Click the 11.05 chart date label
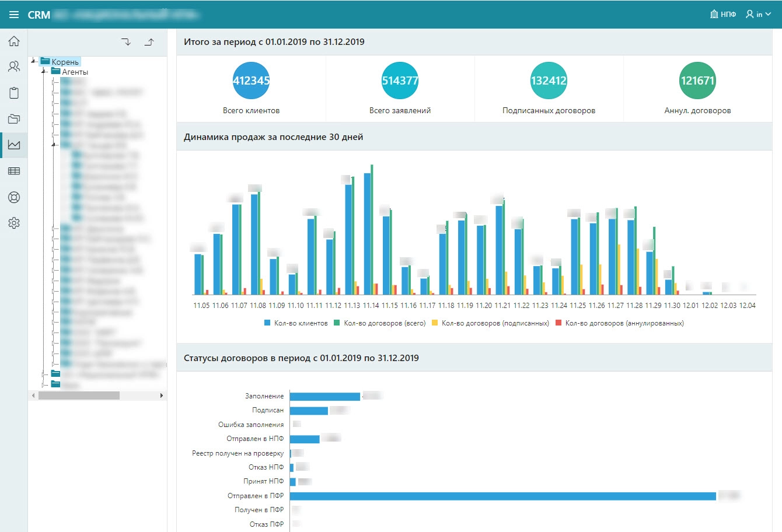The width and height of the screenshot is (782, 532). (201, 306)
